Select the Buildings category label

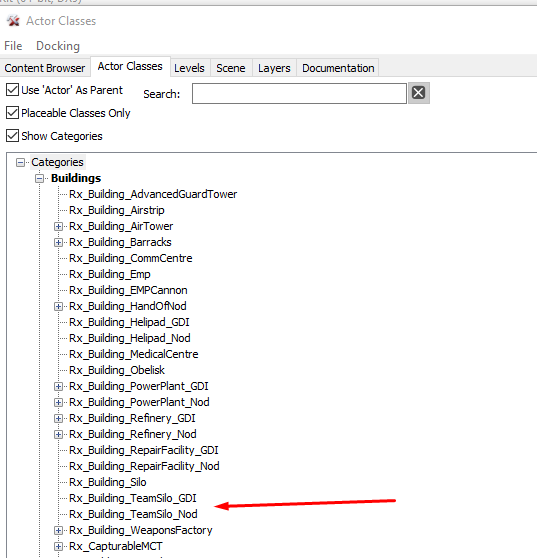coord(76,178)
